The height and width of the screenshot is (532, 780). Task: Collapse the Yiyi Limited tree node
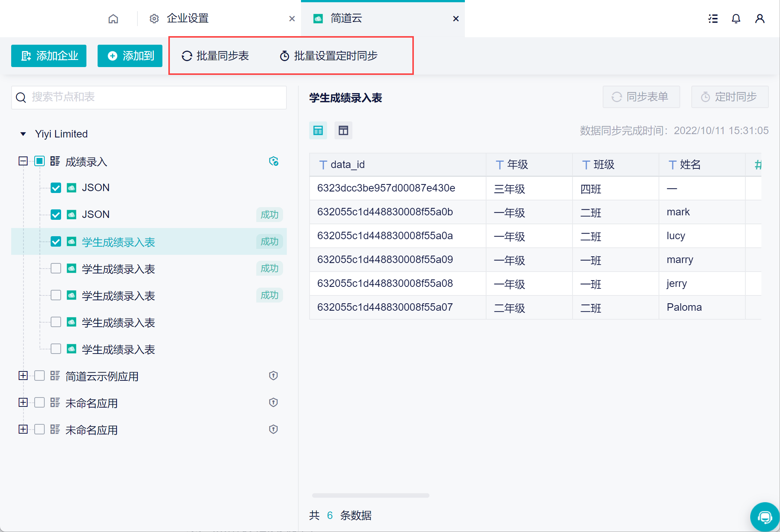23,134
